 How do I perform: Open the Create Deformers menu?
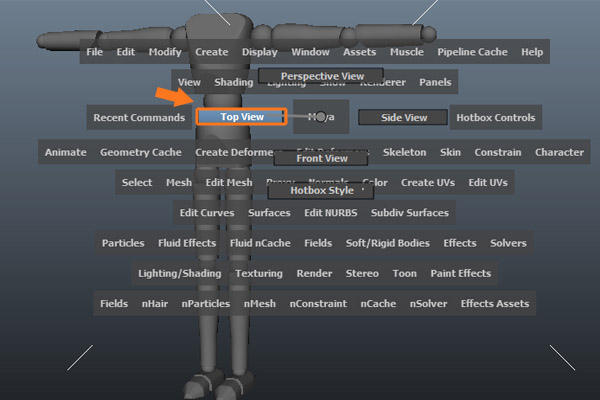click(x=234, y=152)
